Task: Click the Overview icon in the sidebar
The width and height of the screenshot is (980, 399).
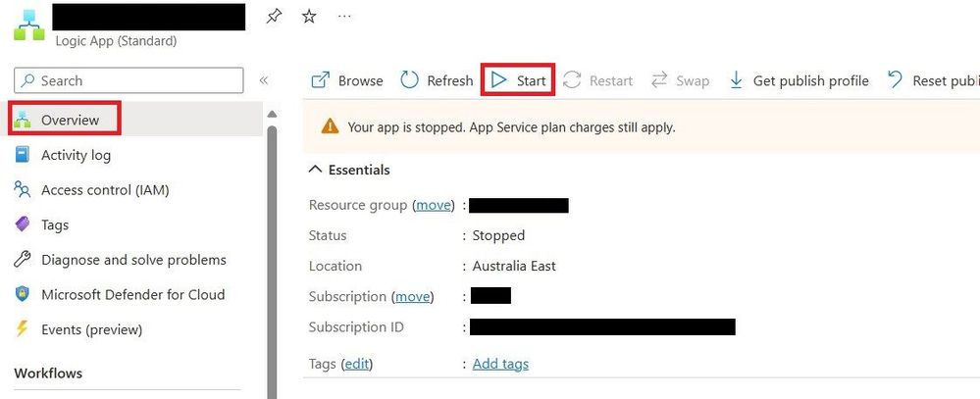Action: tap(22, 120)
